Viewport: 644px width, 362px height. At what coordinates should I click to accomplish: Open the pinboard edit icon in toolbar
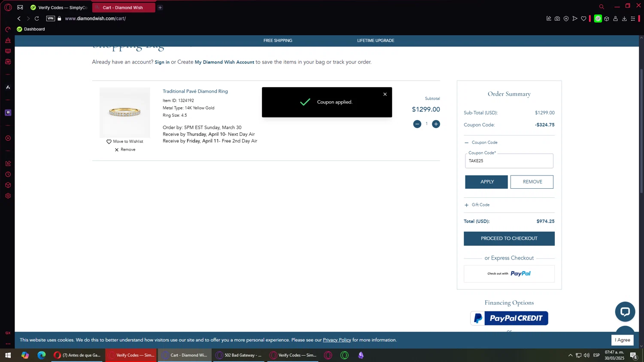pos(549,18)
